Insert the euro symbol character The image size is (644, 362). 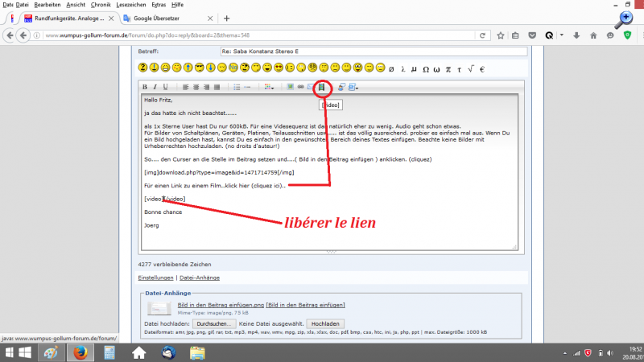click(x=481, y=68)
